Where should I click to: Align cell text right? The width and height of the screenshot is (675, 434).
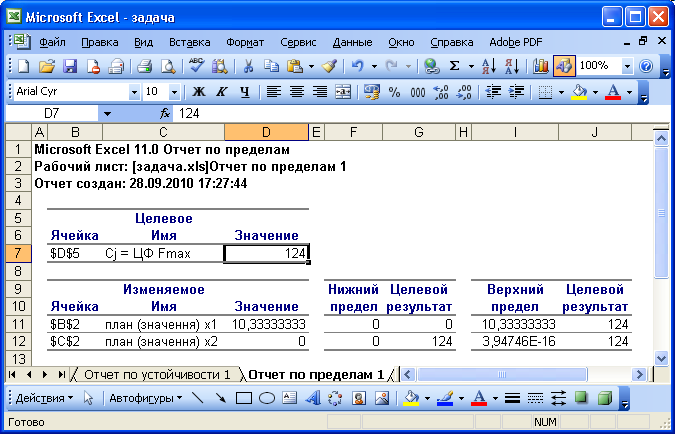pyautogui.click(x=320, y=92)
